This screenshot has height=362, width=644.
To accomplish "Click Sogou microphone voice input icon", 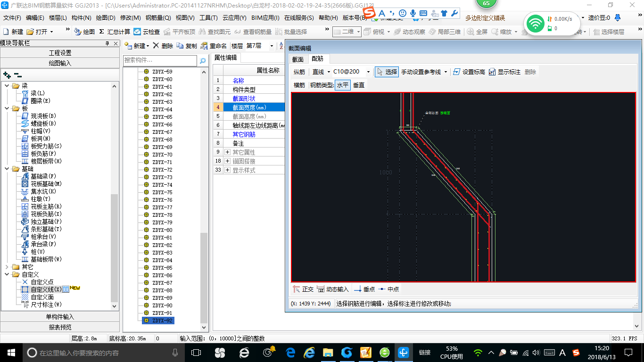I will [x=413, y=13].
